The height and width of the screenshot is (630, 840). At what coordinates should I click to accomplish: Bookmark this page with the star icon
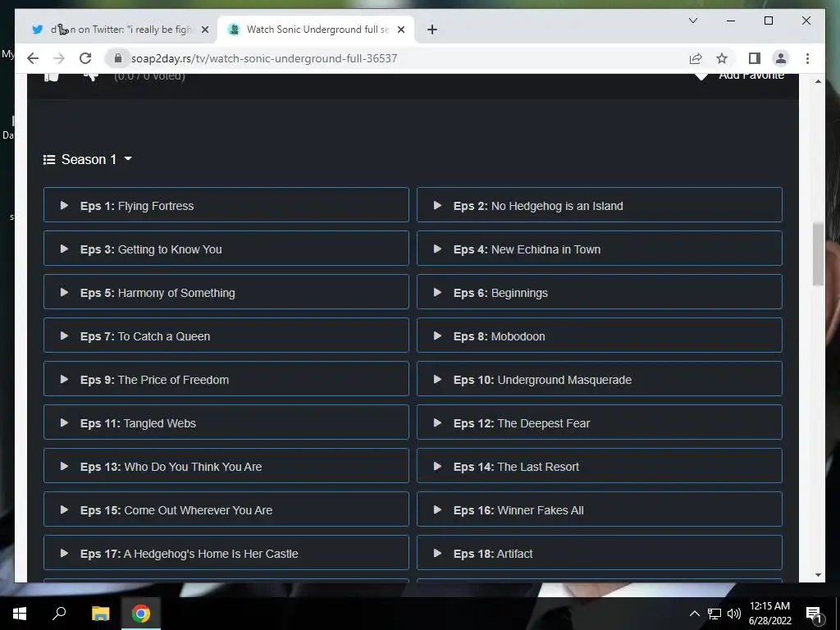click(x=722, y=58)
